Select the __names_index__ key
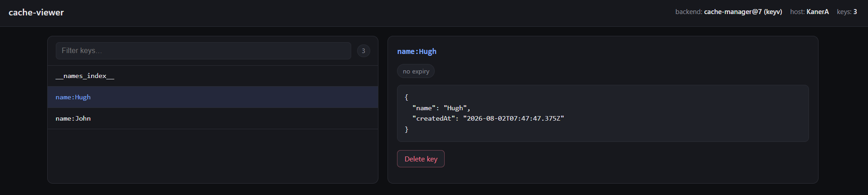Viewport: 868px width, 195px height. coord(213,76)
